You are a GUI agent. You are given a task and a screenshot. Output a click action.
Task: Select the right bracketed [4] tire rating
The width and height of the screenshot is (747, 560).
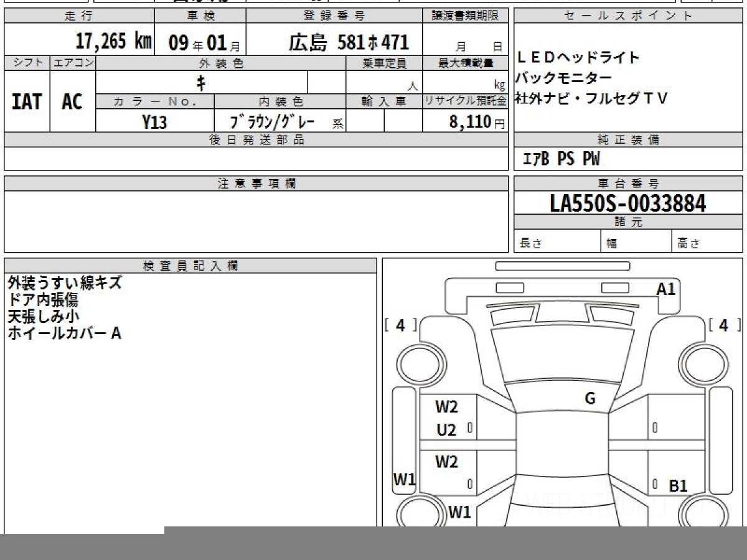724,325
